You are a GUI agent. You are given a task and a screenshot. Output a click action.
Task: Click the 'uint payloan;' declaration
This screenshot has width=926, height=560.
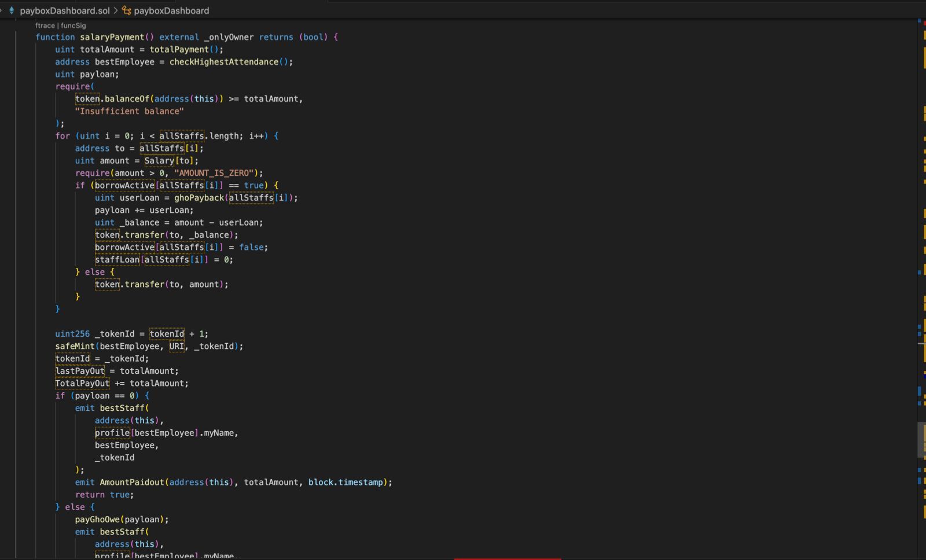pos(87,74)
